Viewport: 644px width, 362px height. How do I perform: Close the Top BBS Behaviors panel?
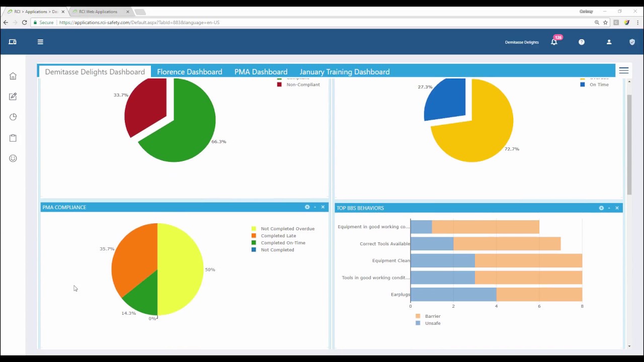(x=617, y=208)
